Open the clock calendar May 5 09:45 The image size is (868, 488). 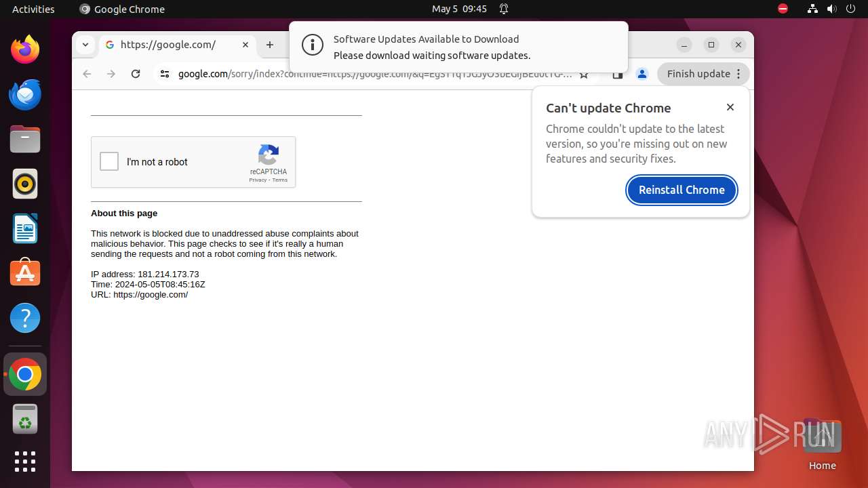(x=459, y=9)
